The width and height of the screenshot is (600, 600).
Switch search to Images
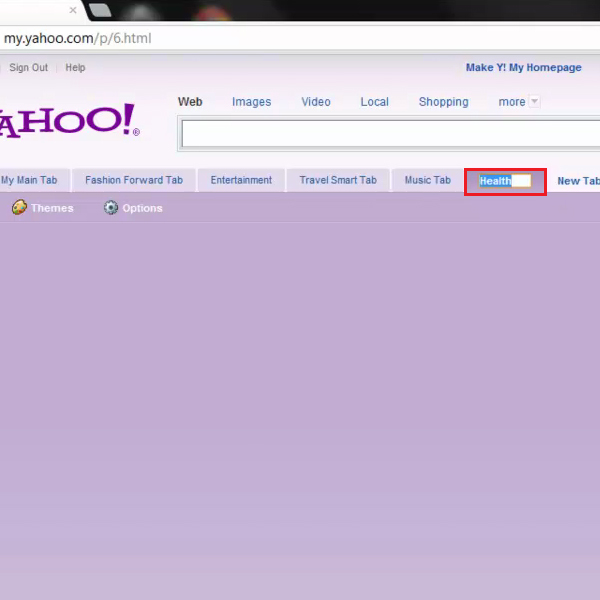[251, 102]
